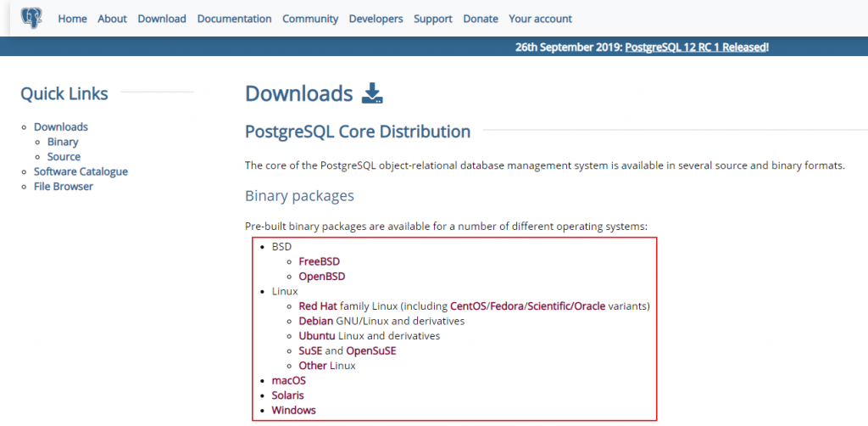Click Support in the top menu
868x426 pixels.
point(433,19)
